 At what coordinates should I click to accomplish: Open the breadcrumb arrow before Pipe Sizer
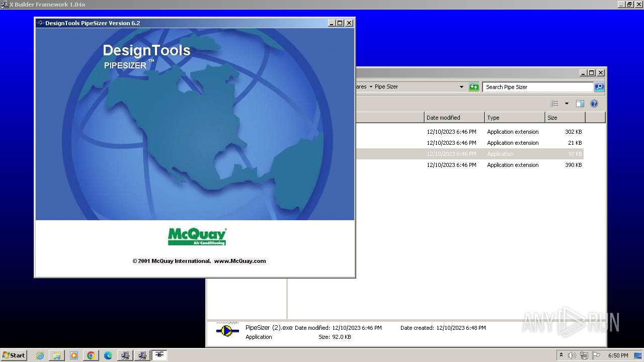(x=371, y=87)
